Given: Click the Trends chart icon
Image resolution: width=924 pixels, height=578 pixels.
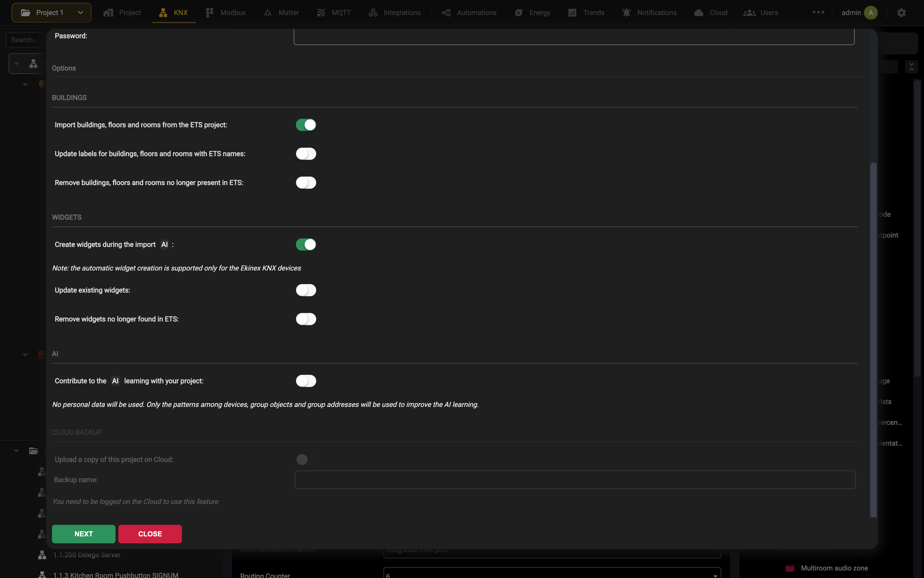Looking at the screenshot, I should tap(572, 13).
